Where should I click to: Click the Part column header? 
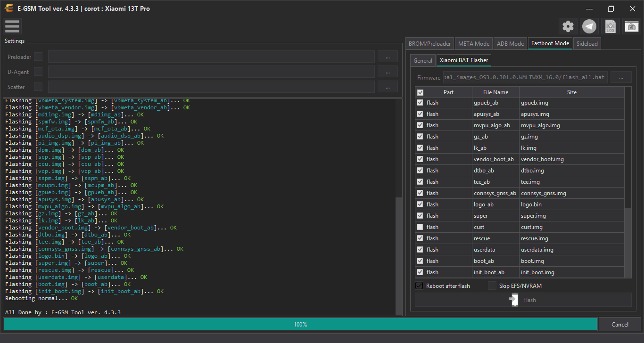tap(448, 92)
